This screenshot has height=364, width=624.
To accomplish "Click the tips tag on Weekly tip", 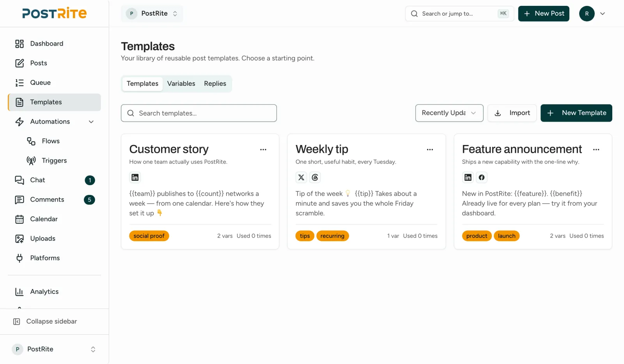I will click(x=305, y=236).
